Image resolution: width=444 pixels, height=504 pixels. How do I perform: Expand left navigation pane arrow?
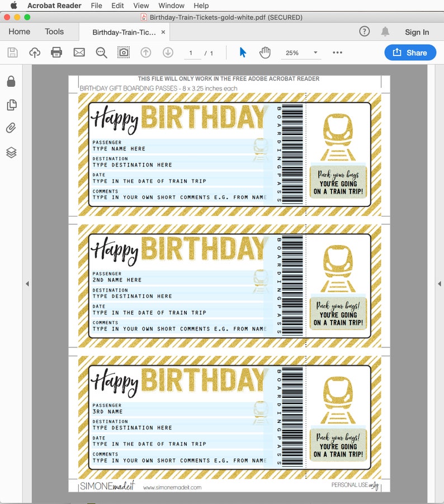[27, 284]
